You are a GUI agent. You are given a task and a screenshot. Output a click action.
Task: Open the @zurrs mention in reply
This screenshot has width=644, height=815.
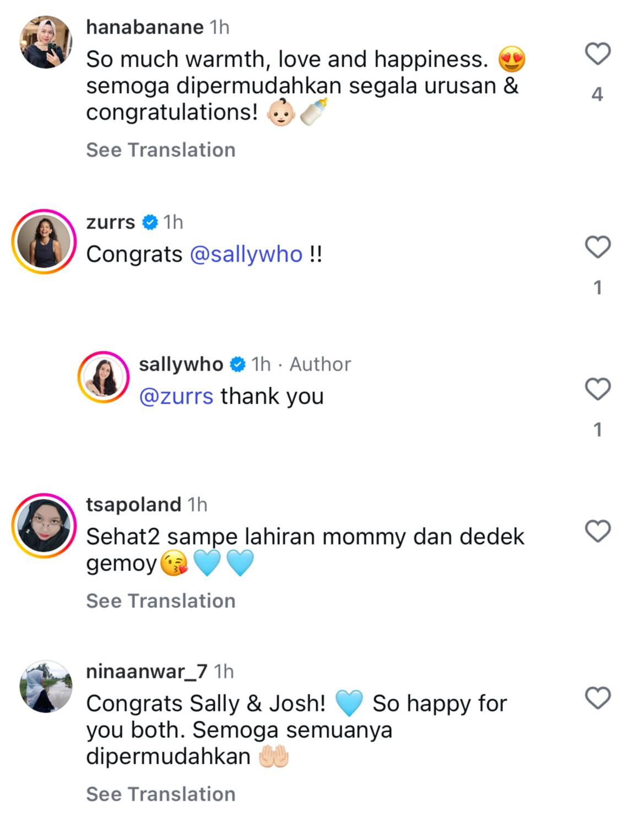[x=176, y=396]
